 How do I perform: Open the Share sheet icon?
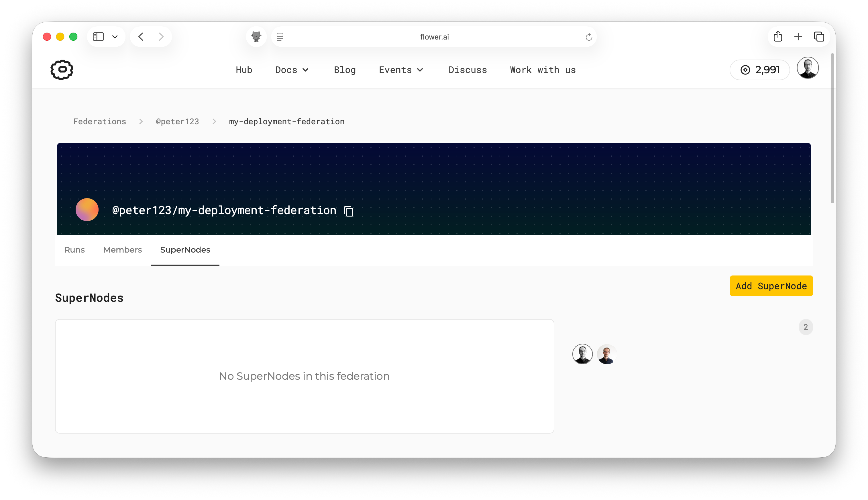[x=778, y=36]
